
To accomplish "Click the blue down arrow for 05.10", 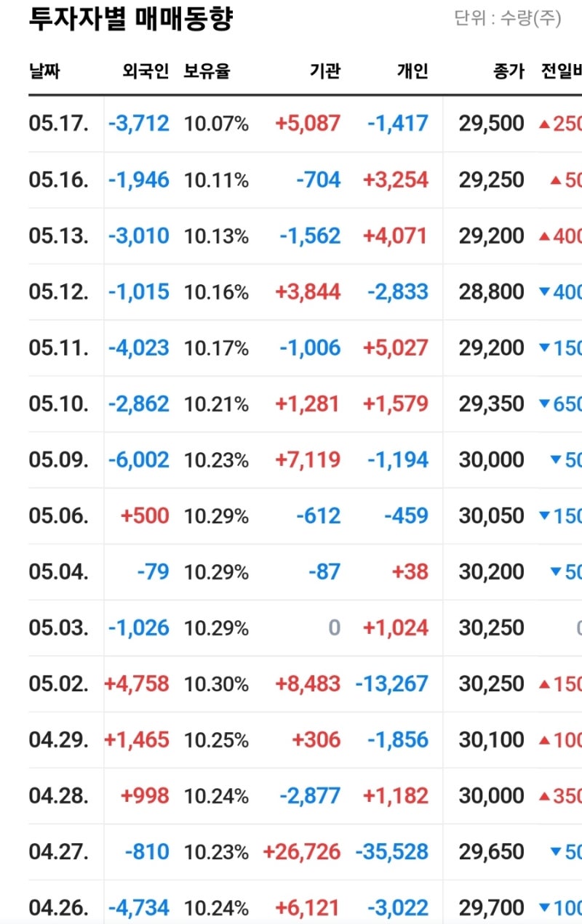I will tap(543, 404).
